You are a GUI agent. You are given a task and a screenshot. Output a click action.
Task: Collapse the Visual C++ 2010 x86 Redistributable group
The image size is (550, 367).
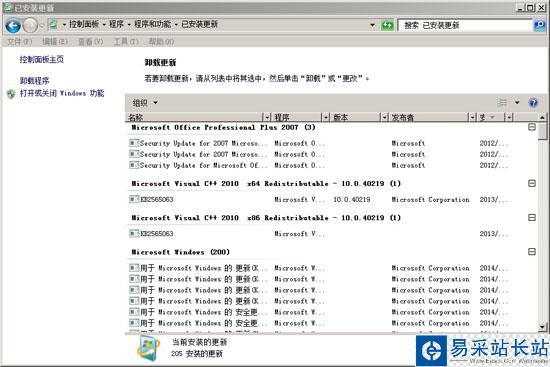point(532,218)
